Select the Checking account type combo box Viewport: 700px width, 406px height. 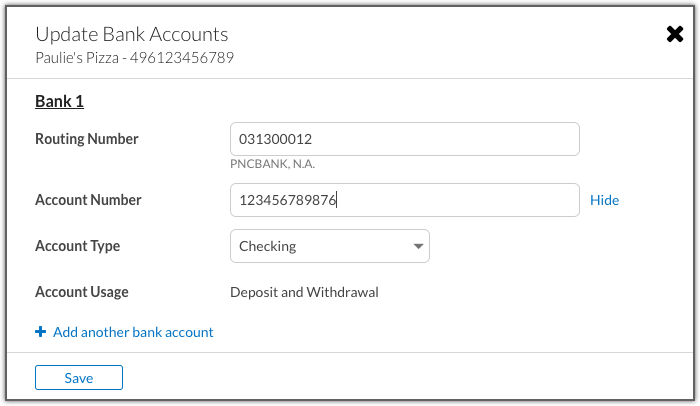tap(329, 246)
